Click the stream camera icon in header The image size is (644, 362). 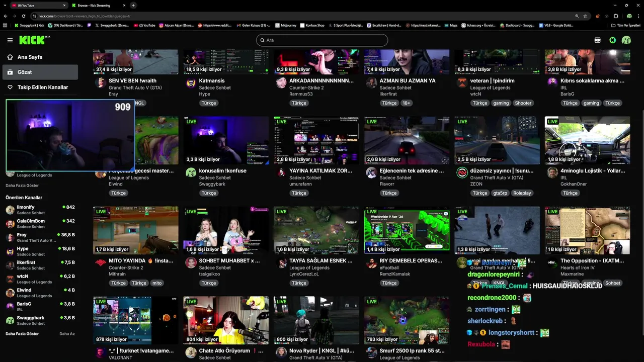point(598,40)
